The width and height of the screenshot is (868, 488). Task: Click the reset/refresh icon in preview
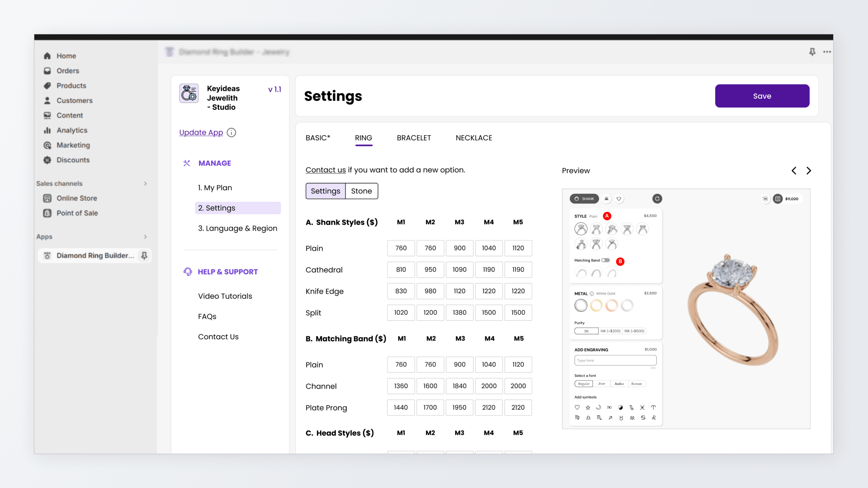pyautogui.click(x=657, y=199)
